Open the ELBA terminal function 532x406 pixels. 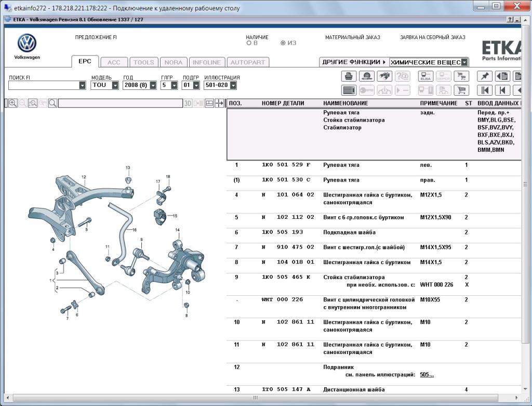(x=425, y=76)
